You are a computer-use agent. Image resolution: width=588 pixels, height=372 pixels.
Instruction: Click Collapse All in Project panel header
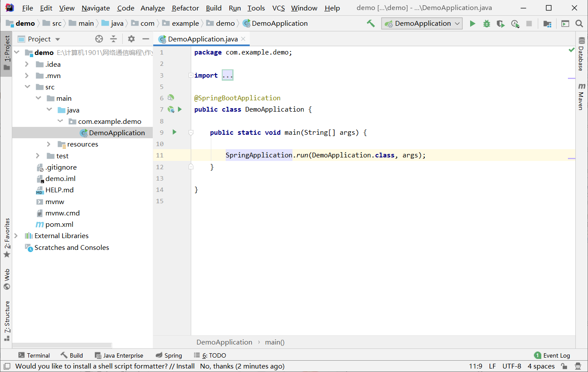tap(113, 39)
